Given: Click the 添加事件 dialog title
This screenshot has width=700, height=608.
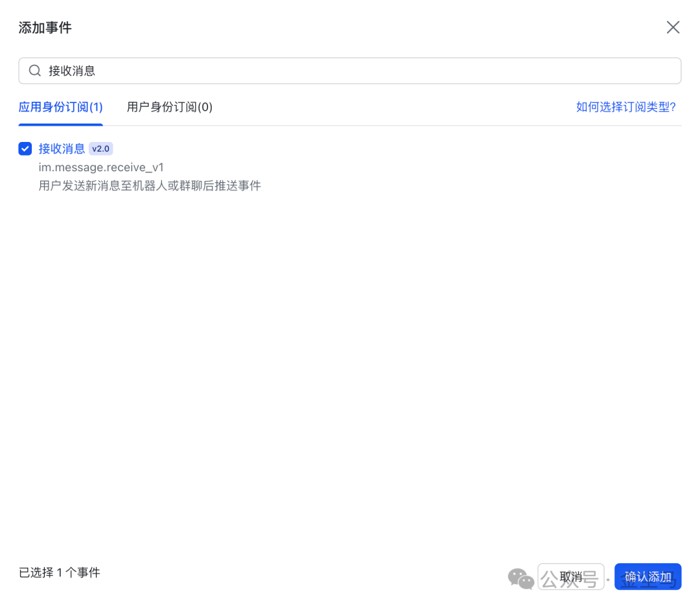Looking at the screenshot, I should click(x=45, y=27).
